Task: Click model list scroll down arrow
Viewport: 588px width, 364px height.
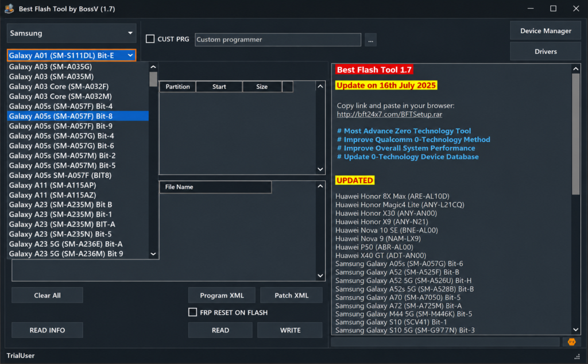Action: click(x=153, y=254)
